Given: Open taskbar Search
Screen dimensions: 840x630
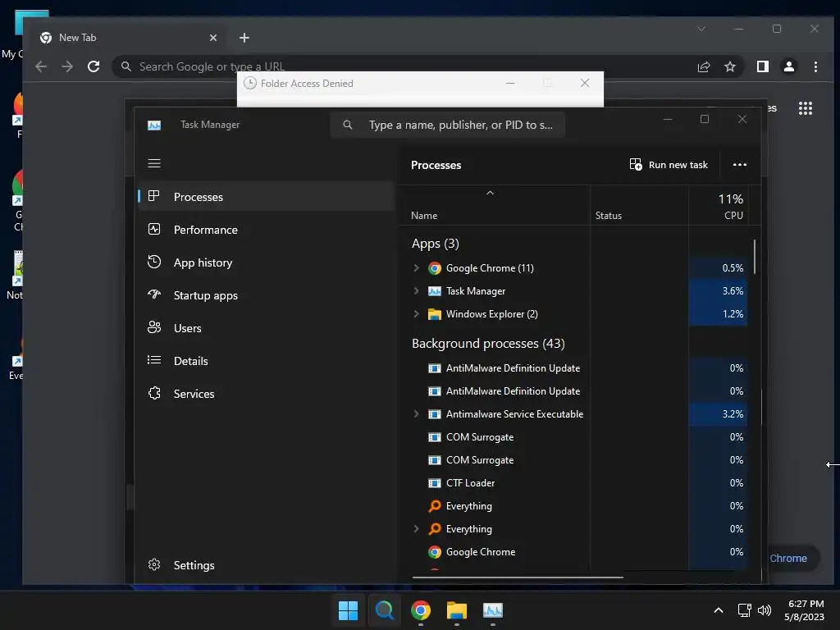Looking at the screenshot, I should pos(385,610).
